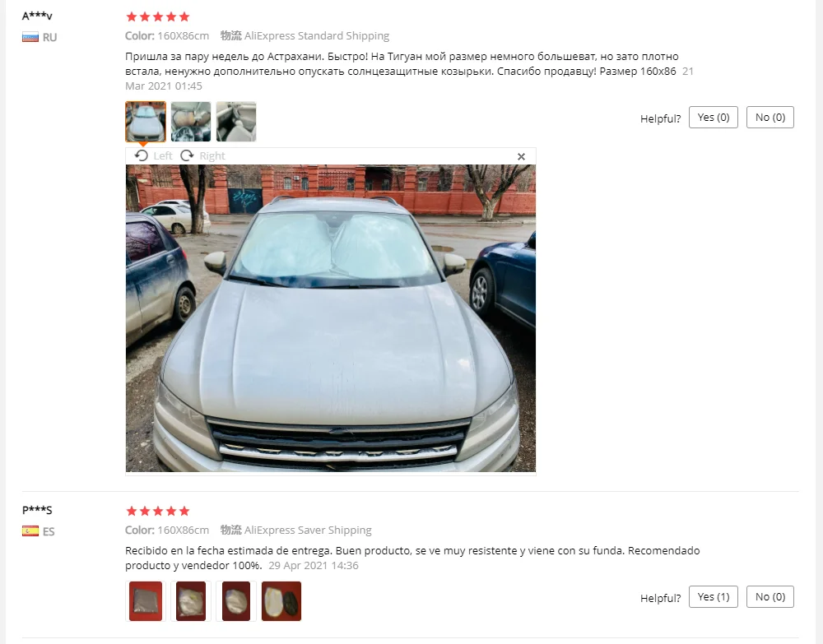Image resolution: width=823 pixels, height=644 pixels.
Task: Click the five-star rating on P***S's review
Action: click(158, 511)
